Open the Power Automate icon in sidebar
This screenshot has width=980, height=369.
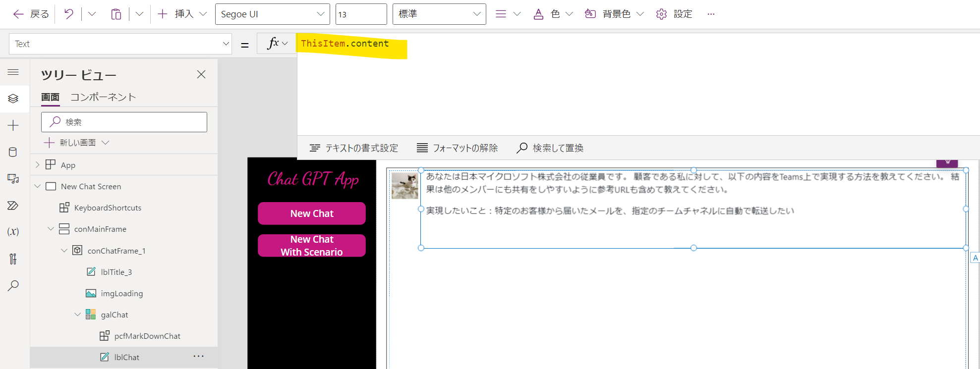pos(13,206)
